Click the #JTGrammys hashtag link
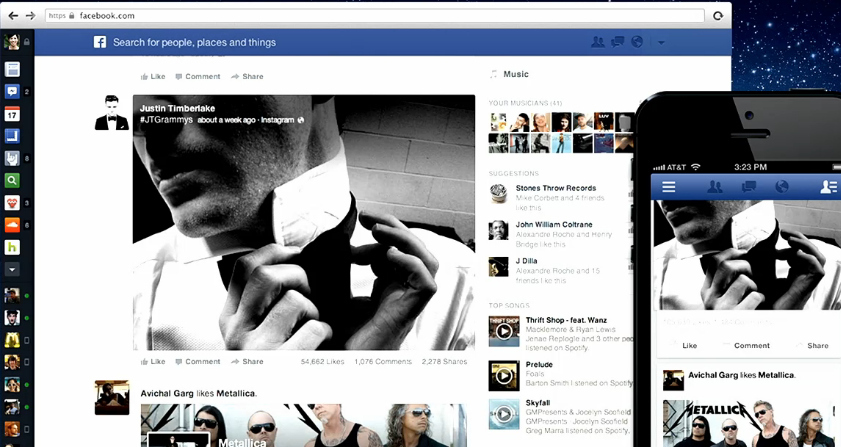 point(159,120)
